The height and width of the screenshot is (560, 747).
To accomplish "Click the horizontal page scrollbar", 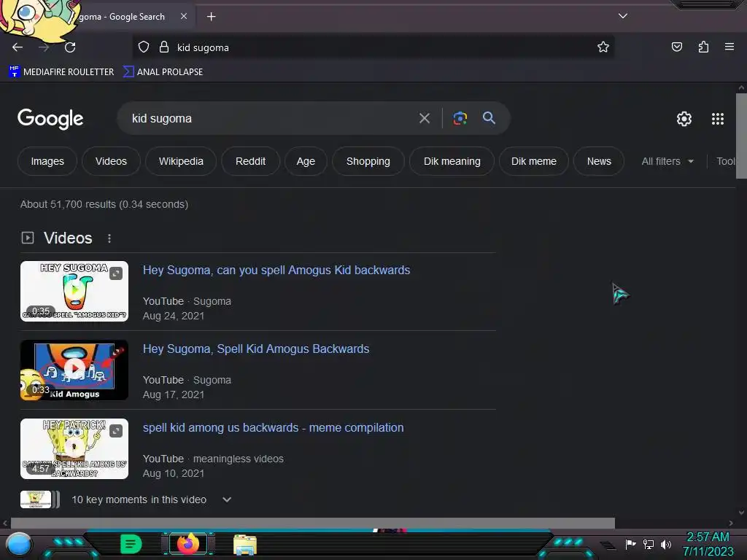I will (x=312, y=523).
